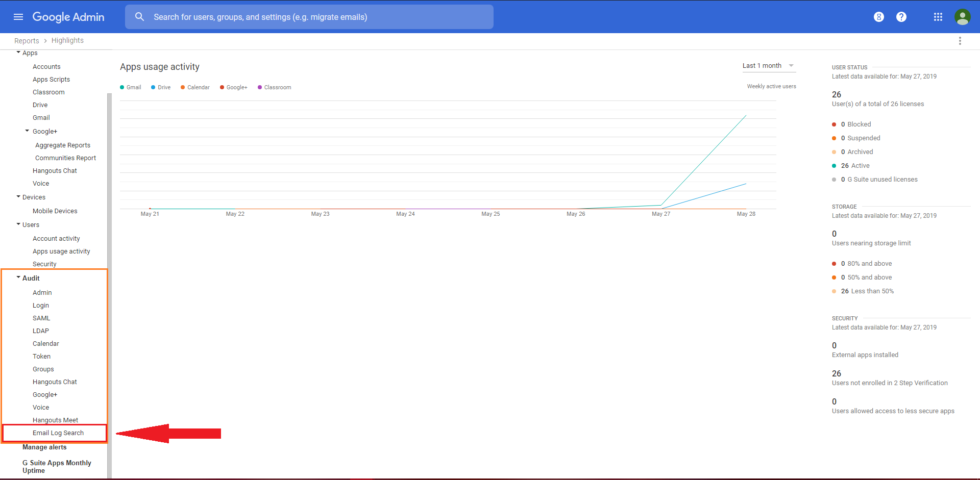This screenshot has height=480, width=980.
Task: Click Users not enrolled in 2 Step Verification
Action: coord(890,383)
